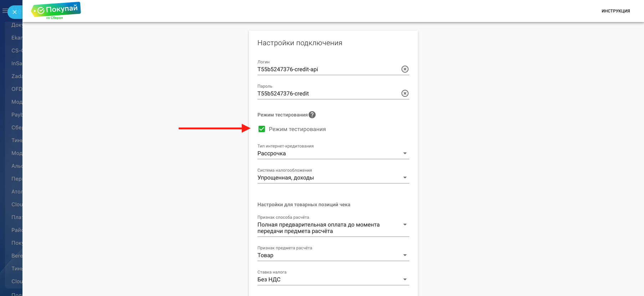This screenshot has width=644, height=296.
Task: Open the InSa sidebar menu item
Action: [x=16, y=63]
